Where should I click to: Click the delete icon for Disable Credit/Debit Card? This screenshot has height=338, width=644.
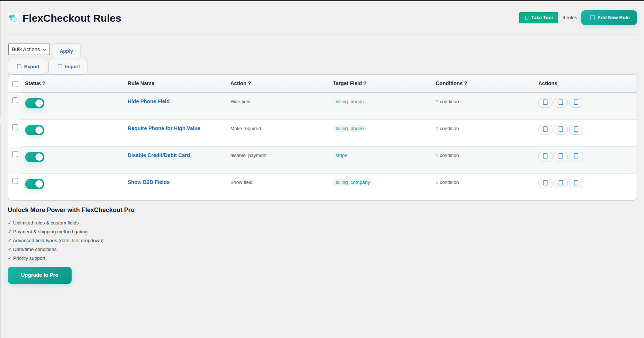[576, 156]
